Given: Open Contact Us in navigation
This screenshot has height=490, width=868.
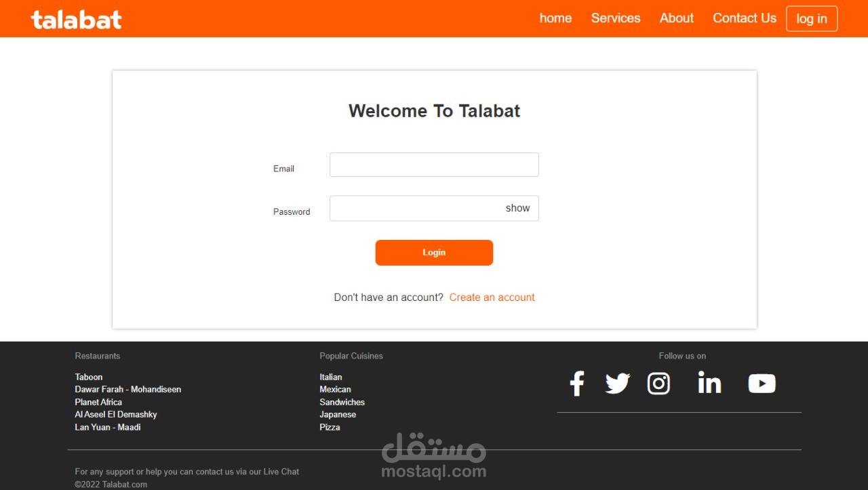Looking at the screenshot, I should (x=745, y=18).
